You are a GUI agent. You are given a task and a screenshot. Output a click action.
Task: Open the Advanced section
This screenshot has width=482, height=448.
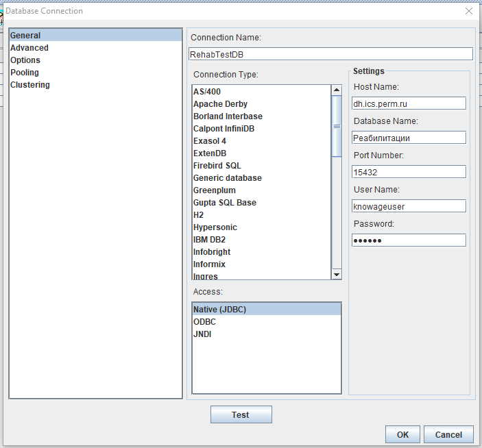click(x=95, y=47)
